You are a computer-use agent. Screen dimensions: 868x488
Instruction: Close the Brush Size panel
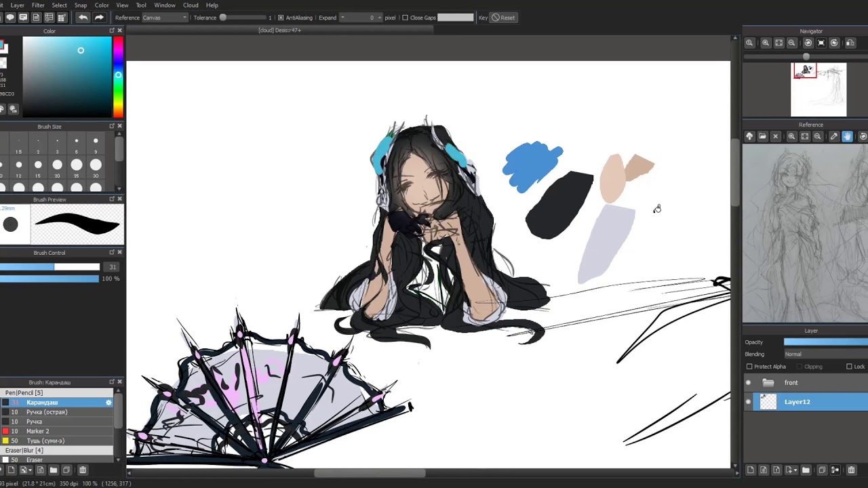(120, 126)
